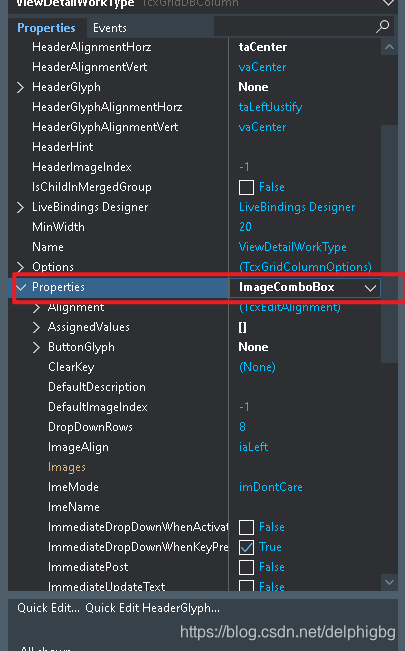
Task: Click the Quick Edit HeaderGlyph... link
Action: pyautogui.click(x=152, y=608)
